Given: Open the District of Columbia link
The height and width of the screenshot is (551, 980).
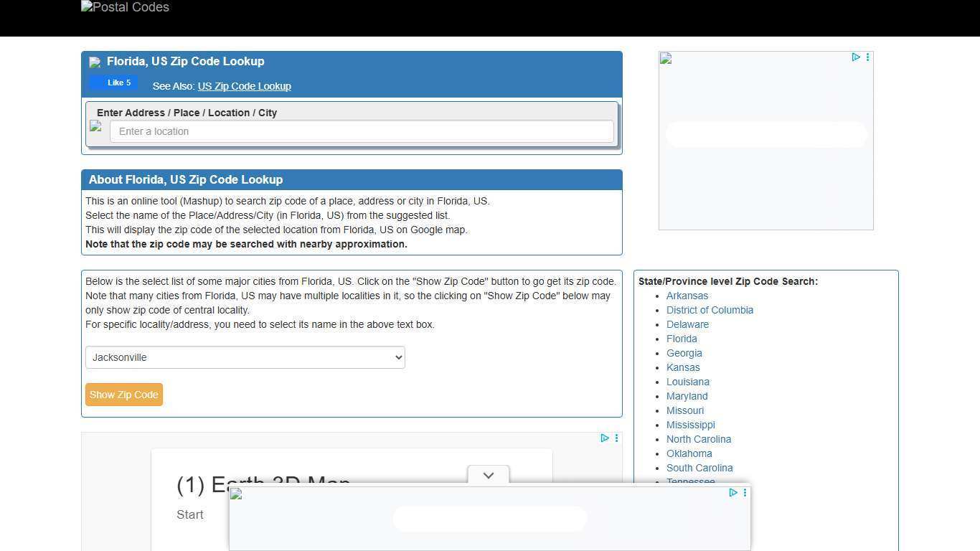Looking at the screenshot, I should click(x=710, y=310).
